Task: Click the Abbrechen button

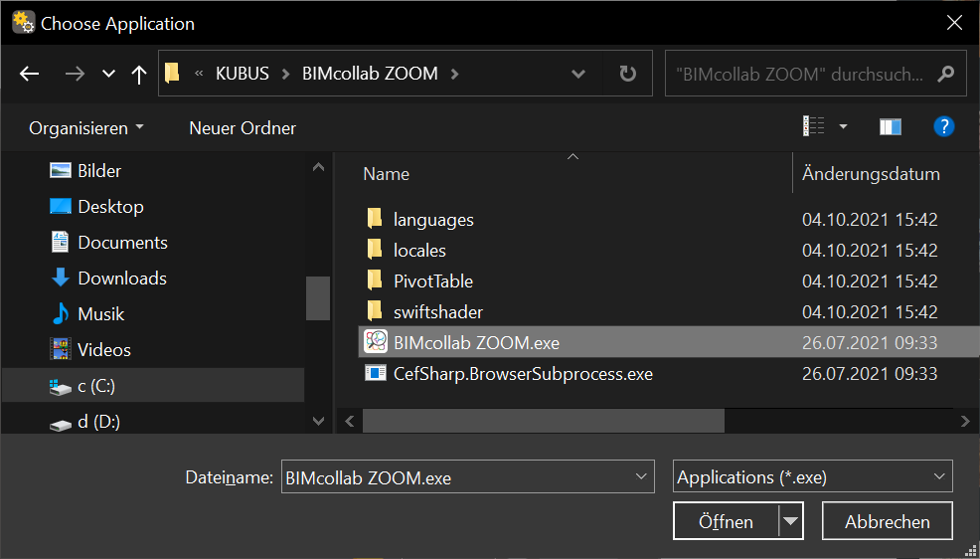Action: (x=887, y=521)
